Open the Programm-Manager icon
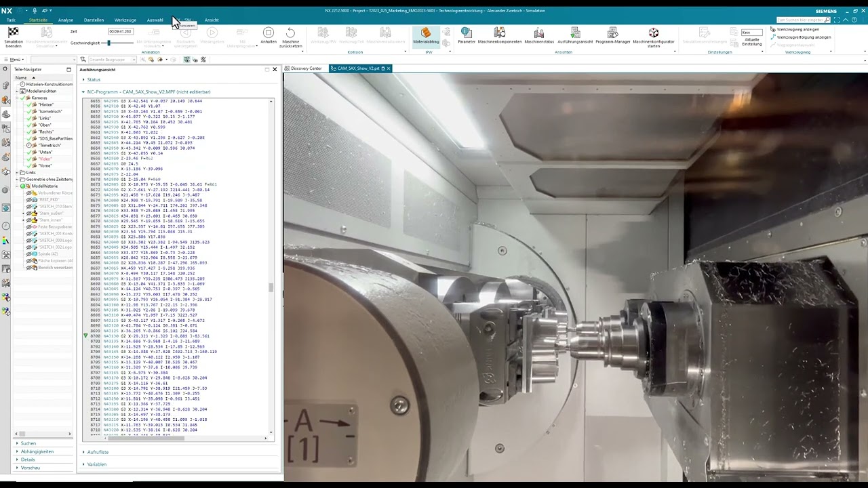Image resolution: width=868 pixels, height=488 pixels. [613, 33]
